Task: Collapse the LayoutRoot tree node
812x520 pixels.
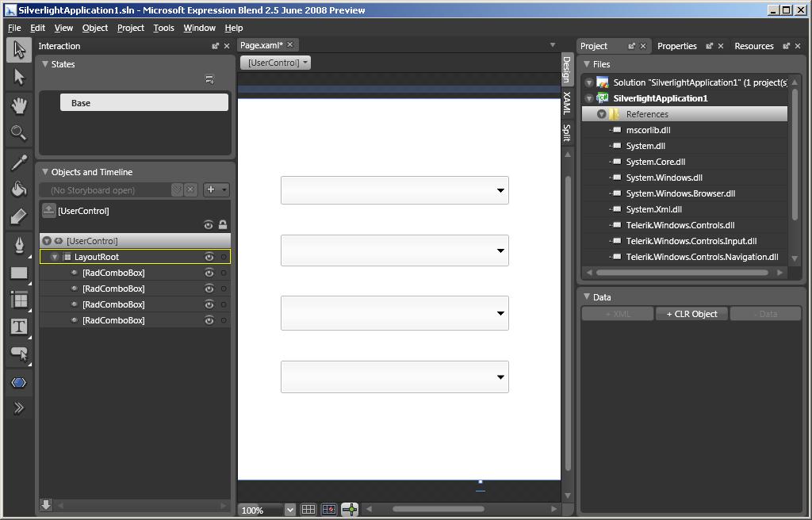Action: coord(55,257)
